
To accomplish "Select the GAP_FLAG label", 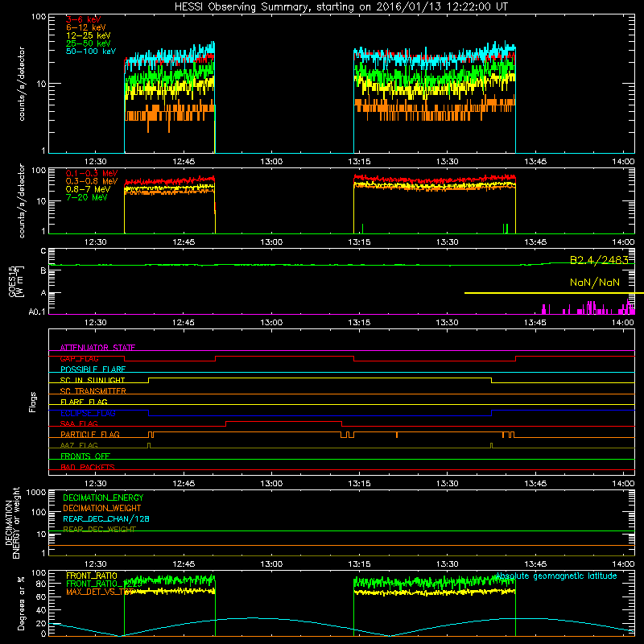I will tap(79, 358).
